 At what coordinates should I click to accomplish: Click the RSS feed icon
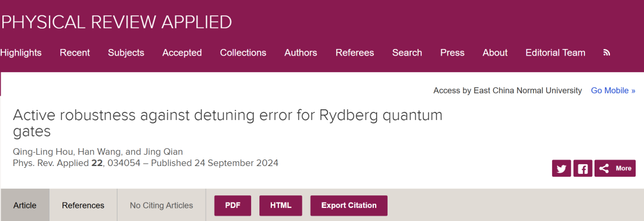coord(606,53)
